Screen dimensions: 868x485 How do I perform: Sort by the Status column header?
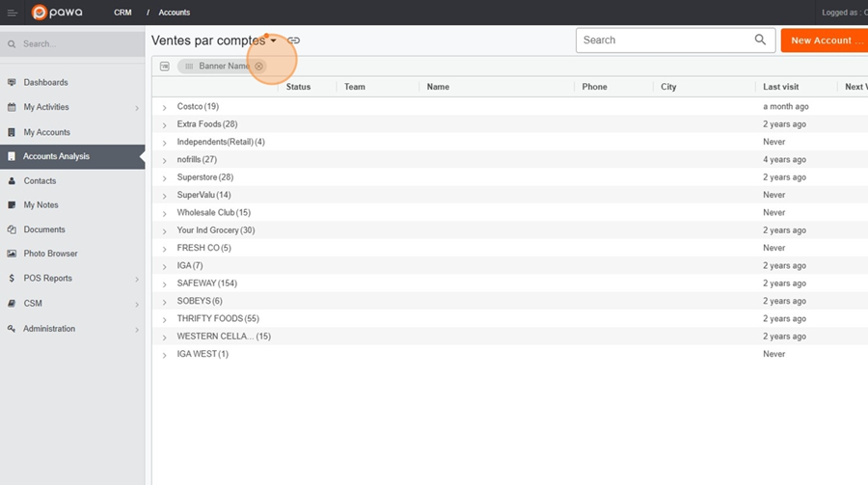click(298, 87)
